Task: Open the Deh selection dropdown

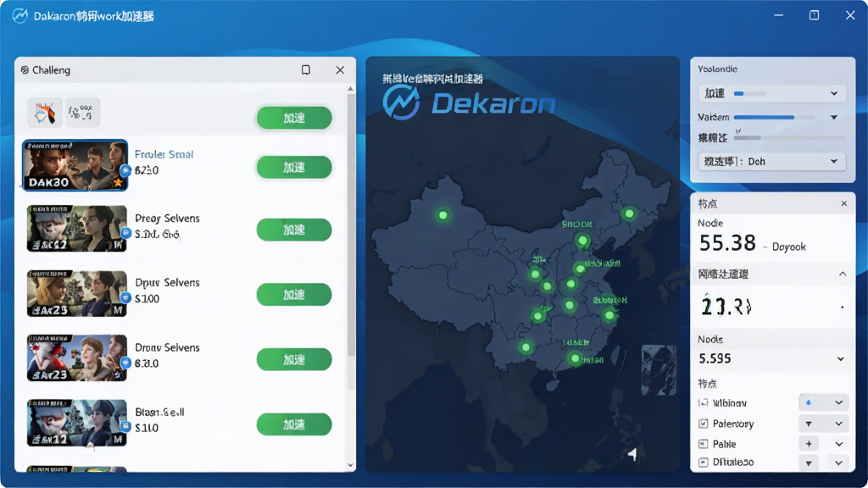Action: (x=771, y=162)
